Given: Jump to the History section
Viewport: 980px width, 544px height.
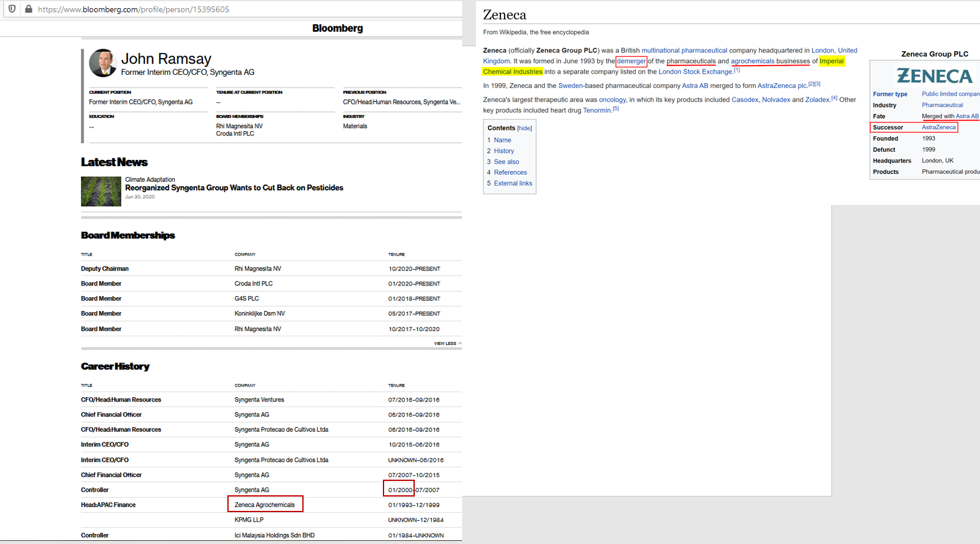Looking at the screenshot, I should [x=504, y=151].
